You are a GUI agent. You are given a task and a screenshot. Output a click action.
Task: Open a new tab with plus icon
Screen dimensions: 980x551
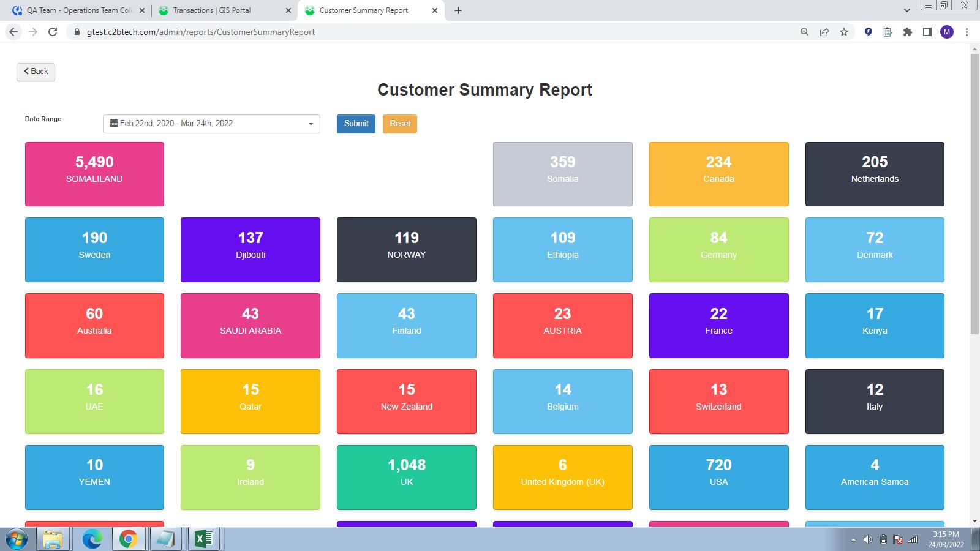coord(458,10)
